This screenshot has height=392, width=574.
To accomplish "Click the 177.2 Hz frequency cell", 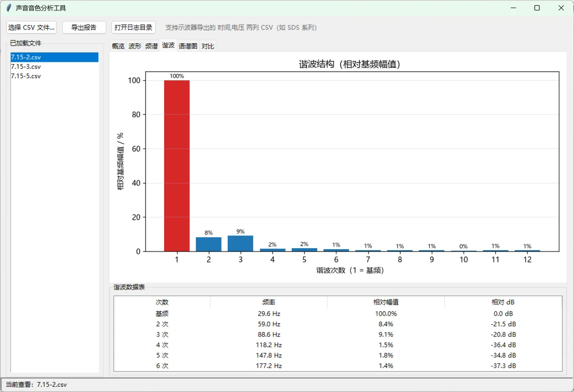I will tap(268, 366).
